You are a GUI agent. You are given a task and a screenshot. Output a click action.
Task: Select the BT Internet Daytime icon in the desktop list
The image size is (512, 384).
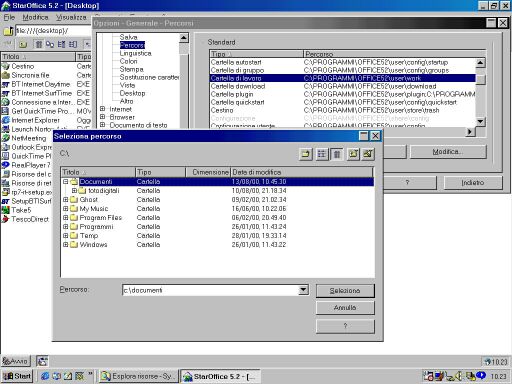click(6, 84)
